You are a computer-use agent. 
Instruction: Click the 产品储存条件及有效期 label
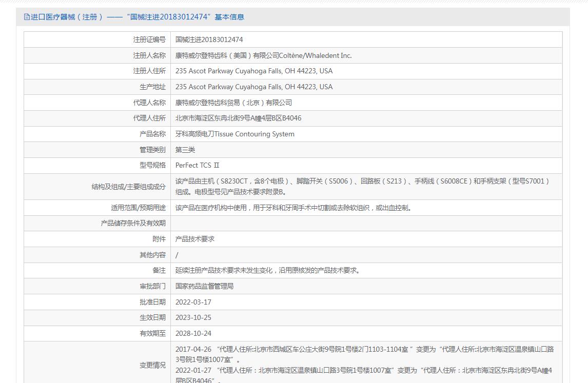tap(133, 223)
